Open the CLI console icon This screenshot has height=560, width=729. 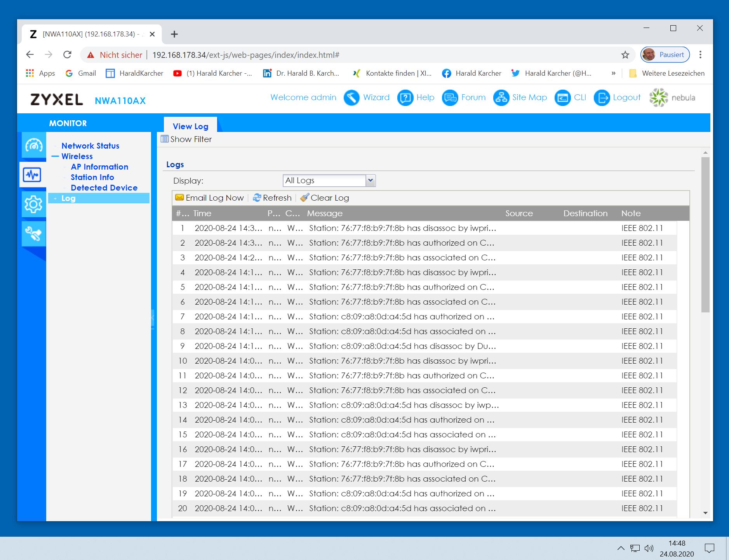(x=562, y=98)
